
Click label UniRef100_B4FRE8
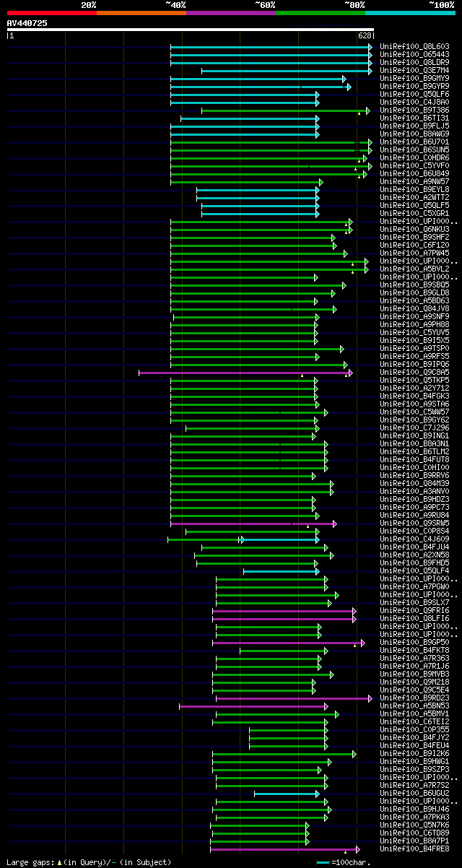pos(414,849)
